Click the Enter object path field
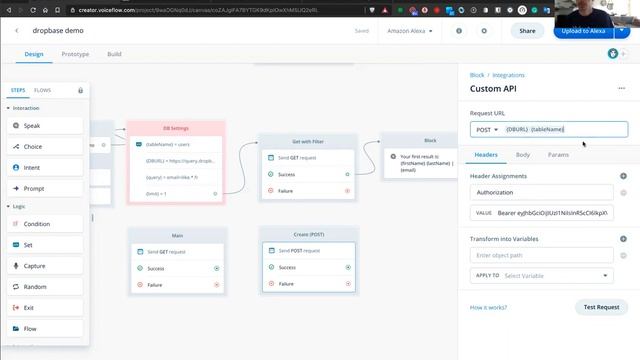 point(542,255)
